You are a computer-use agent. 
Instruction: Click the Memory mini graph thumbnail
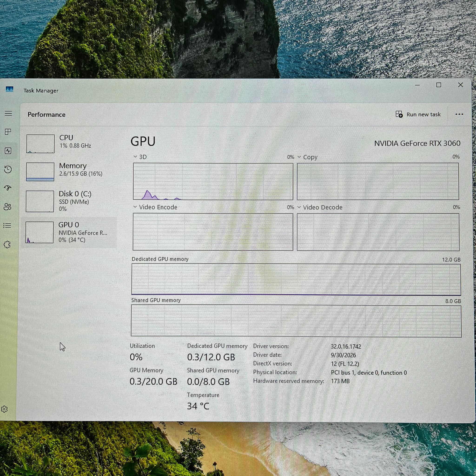(40, 172)
